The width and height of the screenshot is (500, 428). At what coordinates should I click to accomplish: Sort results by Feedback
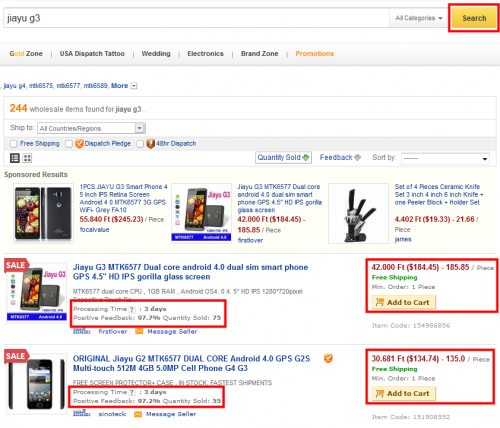340,157
